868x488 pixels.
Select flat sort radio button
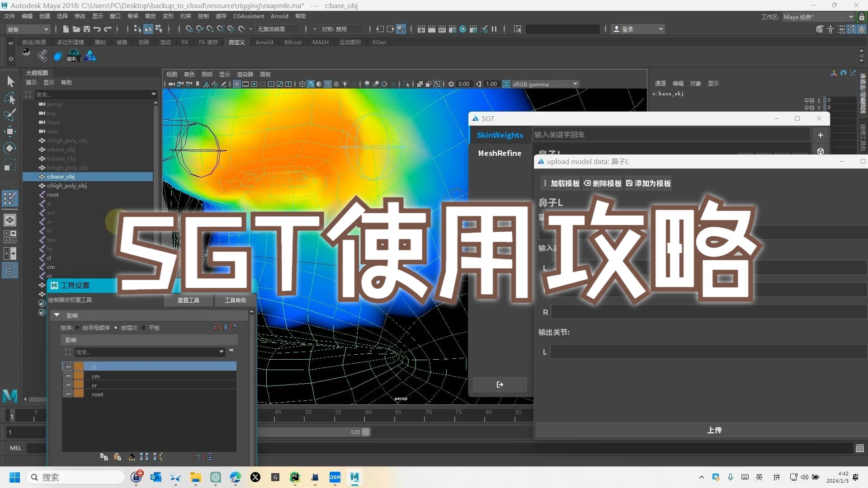(x=144, y=328)
